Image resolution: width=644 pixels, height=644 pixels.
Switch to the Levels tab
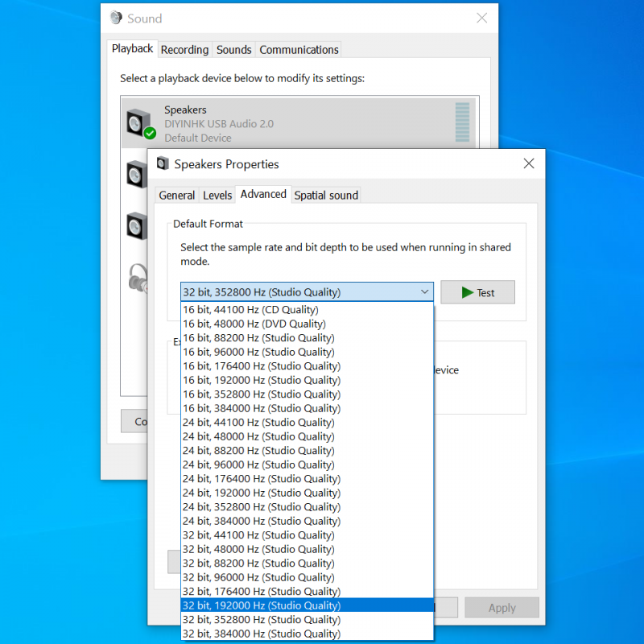(x=217, y=195)
